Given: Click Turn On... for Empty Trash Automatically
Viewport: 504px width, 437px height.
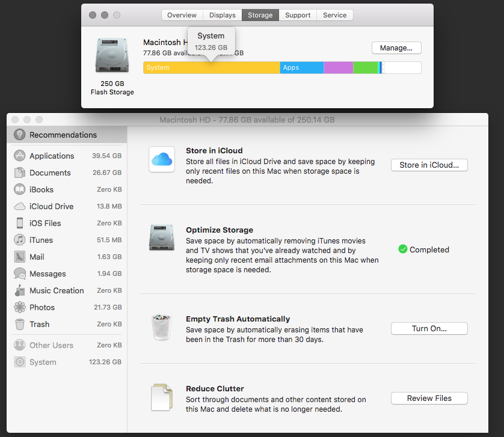Looking at the screenshot, I should (429, 328).
